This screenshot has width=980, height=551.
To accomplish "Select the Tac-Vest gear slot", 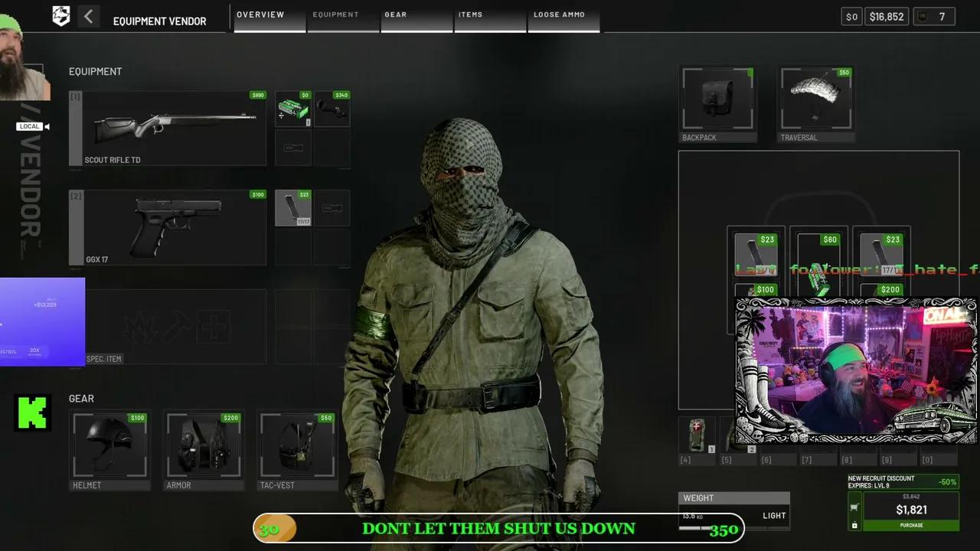I will (x=297, y=450).
